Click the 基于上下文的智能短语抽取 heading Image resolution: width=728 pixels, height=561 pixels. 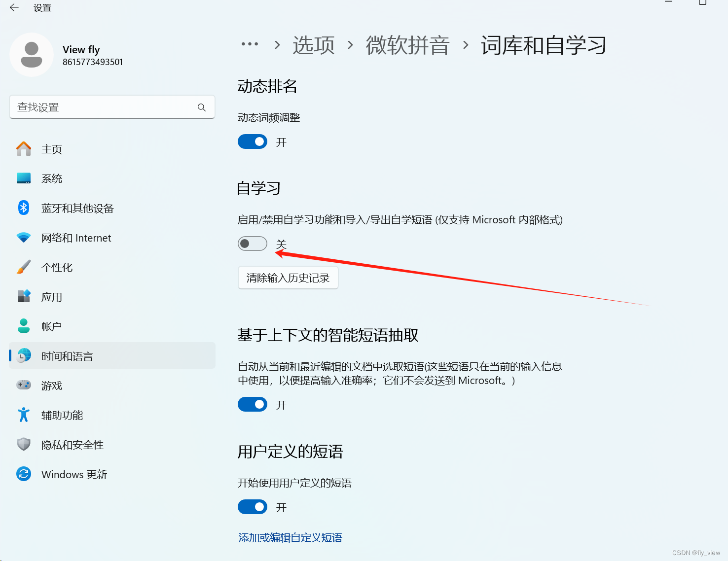[328, 335]
